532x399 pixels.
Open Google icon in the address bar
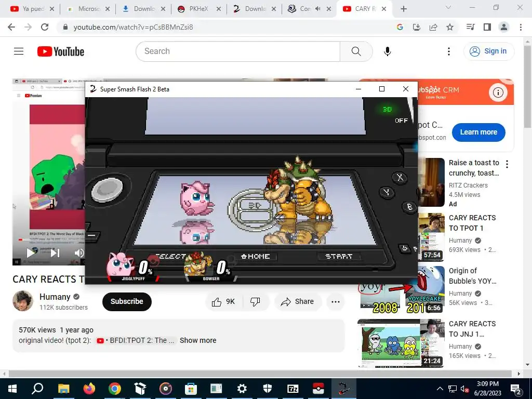pos(400,27)
